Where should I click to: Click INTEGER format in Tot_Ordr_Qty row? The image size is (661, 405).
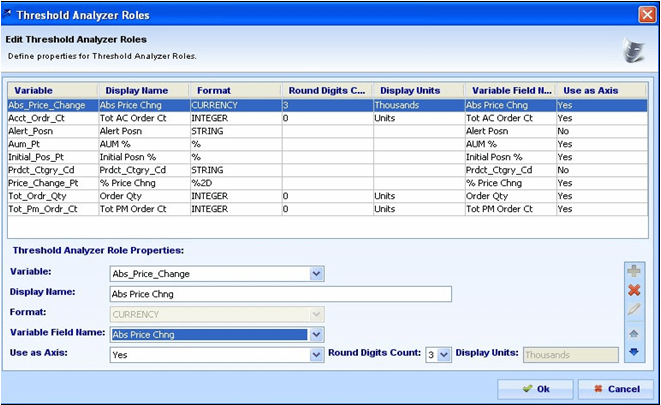click(x=236, y=196)
